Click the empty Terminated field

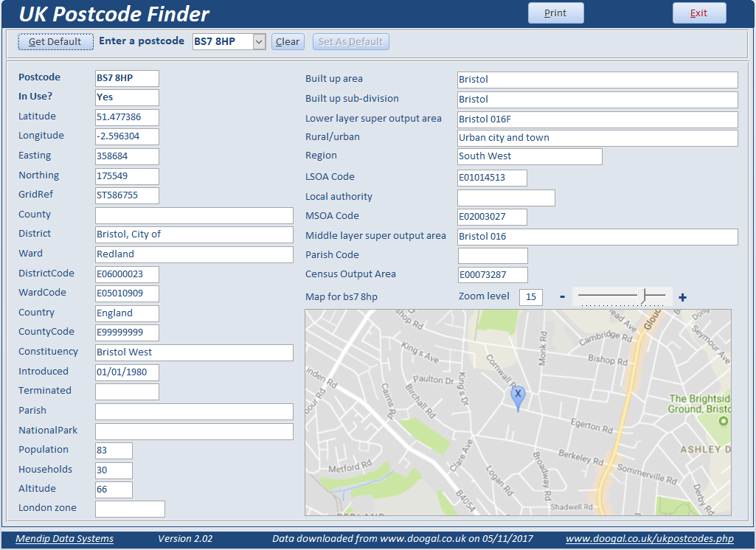tap(127, 391)
